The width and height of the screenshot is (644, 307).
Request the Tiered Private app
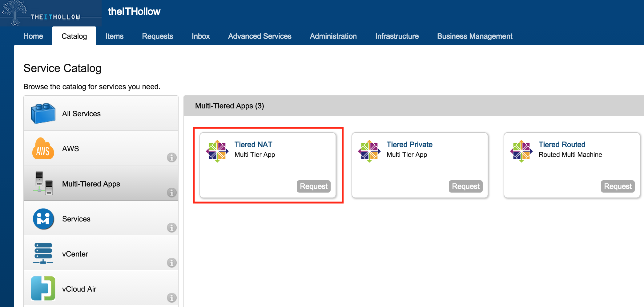click(x=465, y=186)
